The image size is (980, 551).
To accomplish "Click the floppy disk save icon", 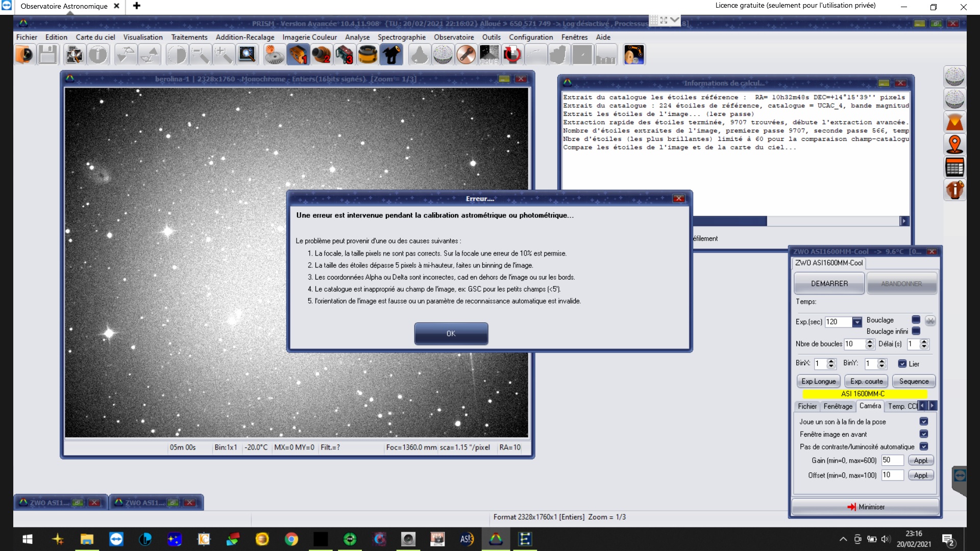I will tap(48, 55).
